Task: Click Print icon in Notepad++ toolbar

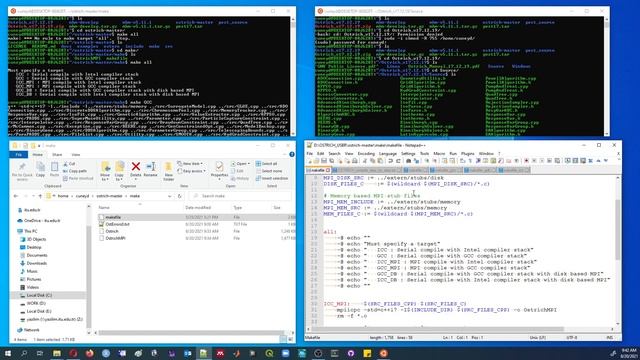Action: coord(355,161)
